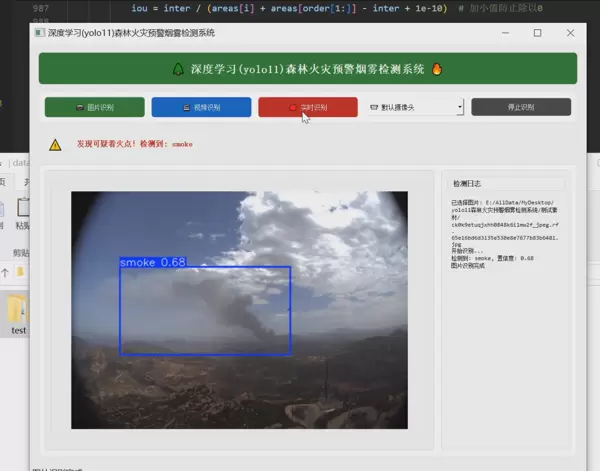
Task: Stop detection with 停止识别 button
Action: pyautogui.click(x=521, y=107)
